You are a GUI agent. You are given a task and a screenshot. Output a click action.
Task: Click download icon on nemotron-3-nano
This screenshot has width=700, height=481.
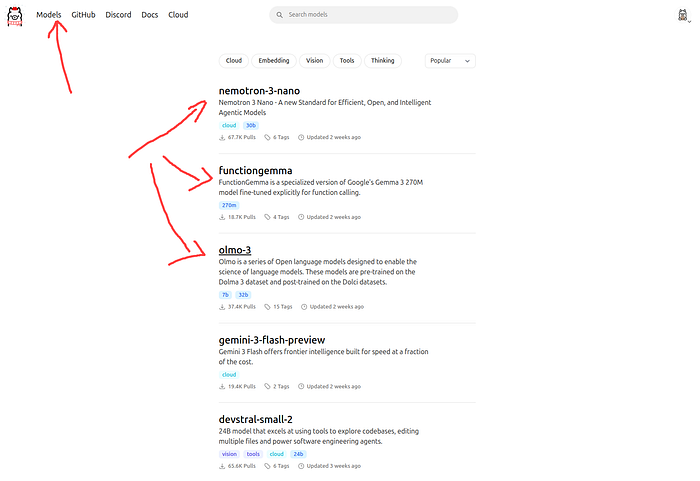click(x=222, y=138)
